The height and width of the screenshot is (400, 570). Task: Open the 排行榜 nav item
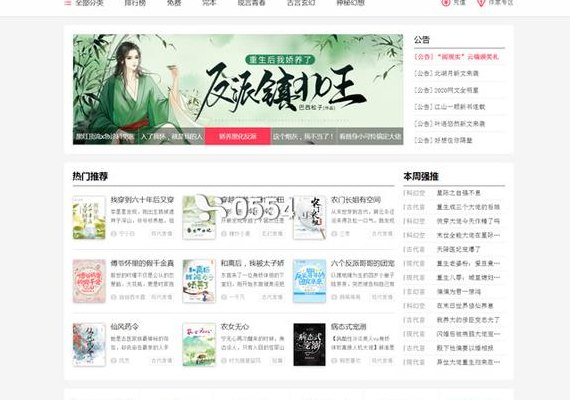pos(135,3)
